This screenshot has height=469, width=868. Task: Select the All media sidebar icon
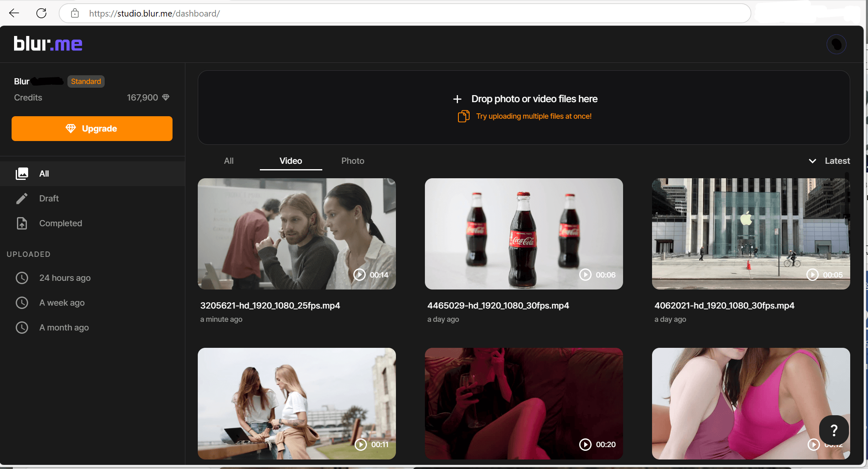22,174
